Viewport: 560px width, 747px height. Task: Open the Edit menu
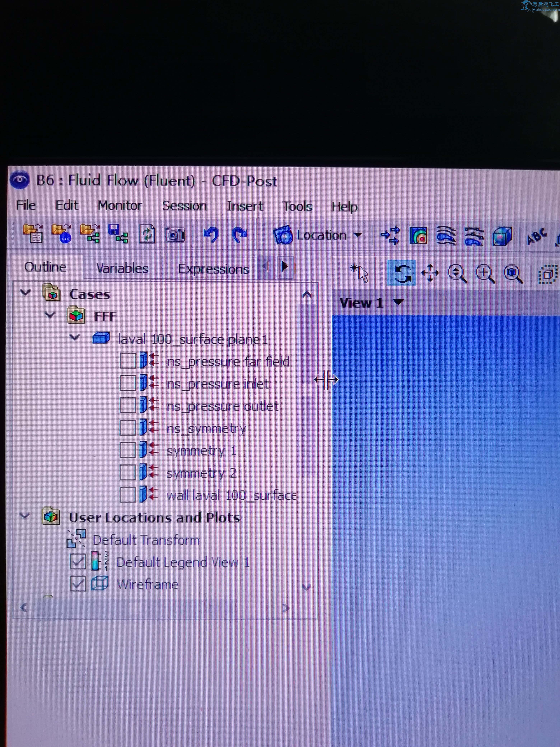(67, 205)
